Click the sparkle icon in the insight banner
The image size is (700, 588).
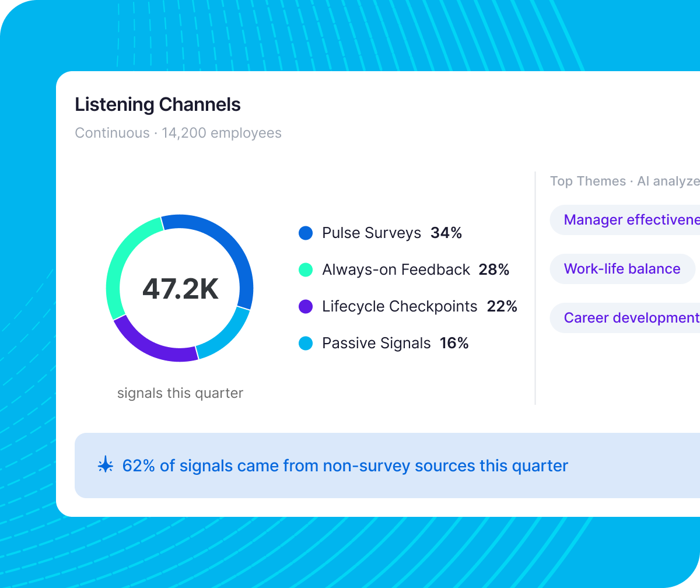[x=105, y=466]
